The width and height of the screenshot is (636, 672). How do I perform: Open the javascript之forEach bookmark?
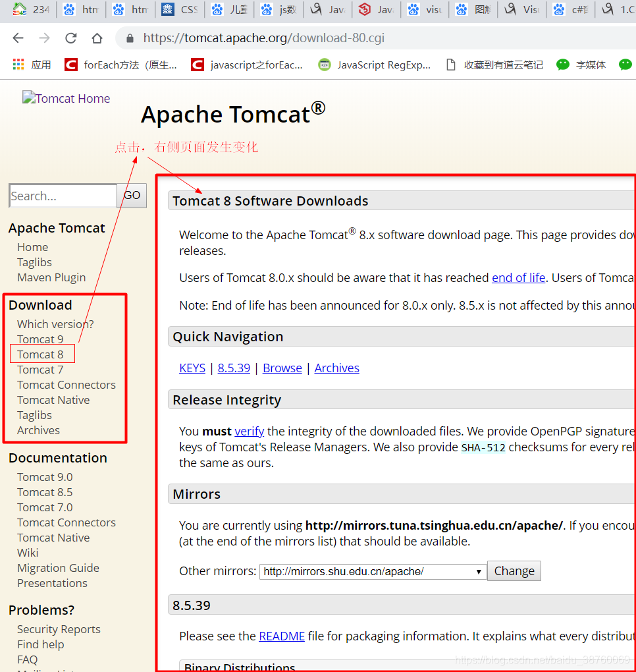[247, 65]
